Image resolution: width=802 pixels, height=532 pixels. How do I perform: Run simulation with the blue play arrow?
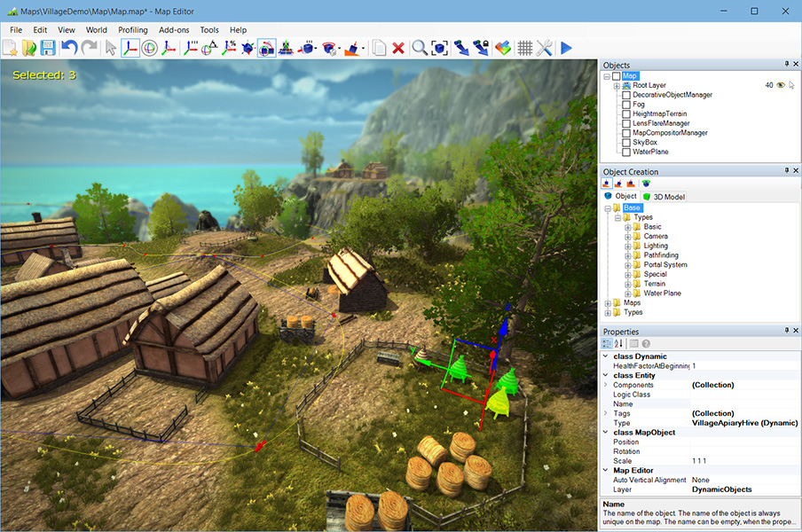[566, 48]
